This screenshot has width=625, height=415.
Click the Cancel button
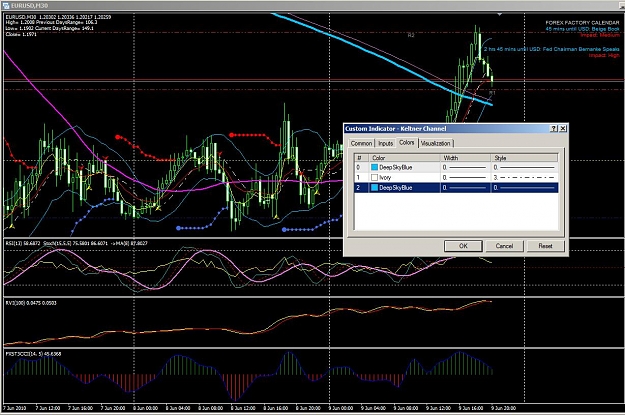tap(504, 246)
